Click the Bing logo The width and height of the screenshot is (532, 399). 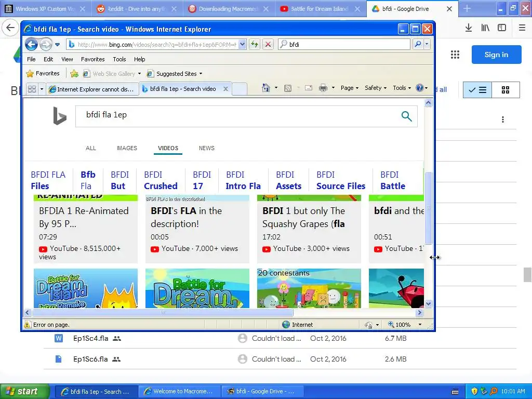click(60, 116)
